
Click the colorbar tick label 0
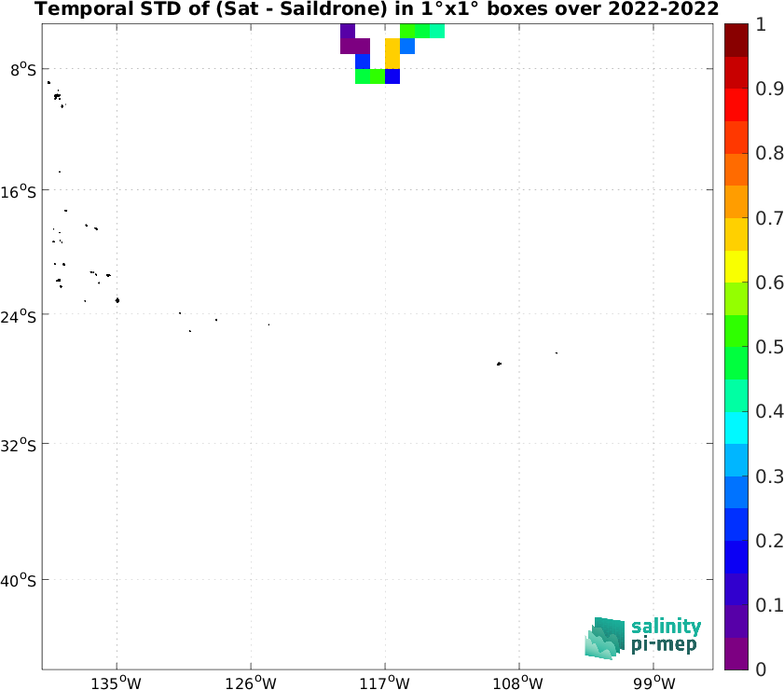(761, 669)
